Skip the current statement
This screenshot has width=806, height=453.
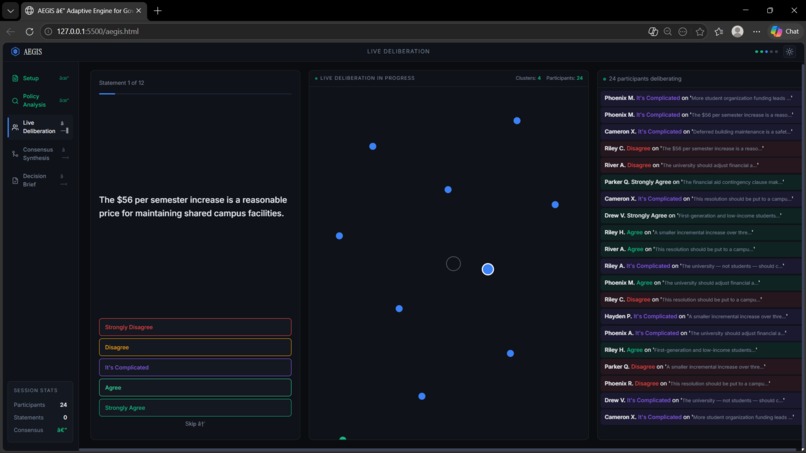point(195,424)
